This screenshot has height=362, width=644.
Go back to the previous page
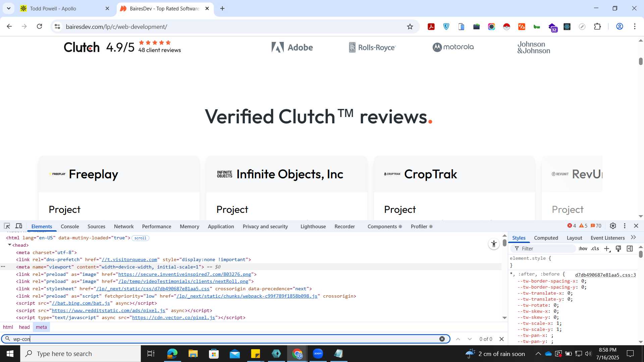click(9, 26)
